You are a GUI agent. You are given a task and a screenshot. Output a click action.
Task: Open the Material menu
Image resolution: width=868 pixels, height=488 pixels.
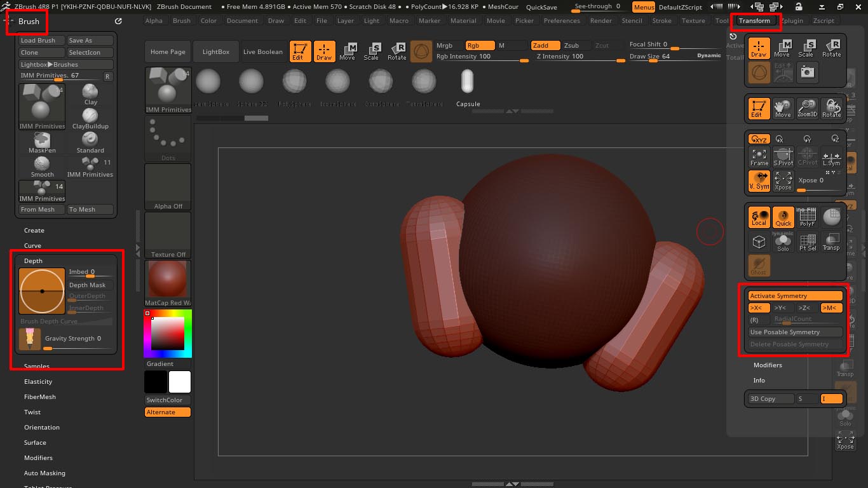pos(463,21)
